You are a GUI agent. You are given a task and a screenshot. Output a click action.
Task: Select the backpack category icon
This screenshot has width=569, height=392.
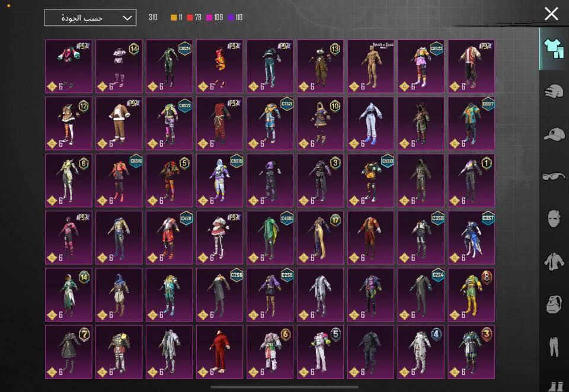pyautogui.click(x=554, y=303)
